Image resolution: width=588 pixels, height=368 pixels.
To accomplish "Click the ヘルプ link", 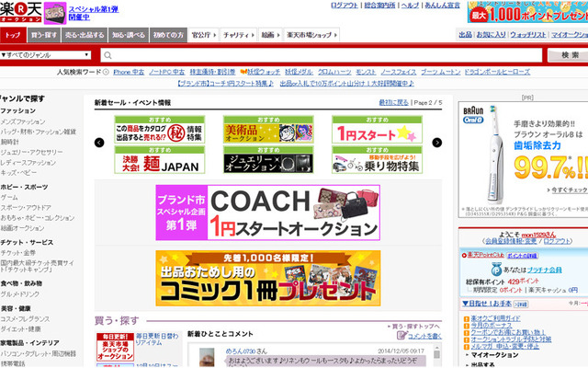I will pyautogui.click(x=410, y=6).
